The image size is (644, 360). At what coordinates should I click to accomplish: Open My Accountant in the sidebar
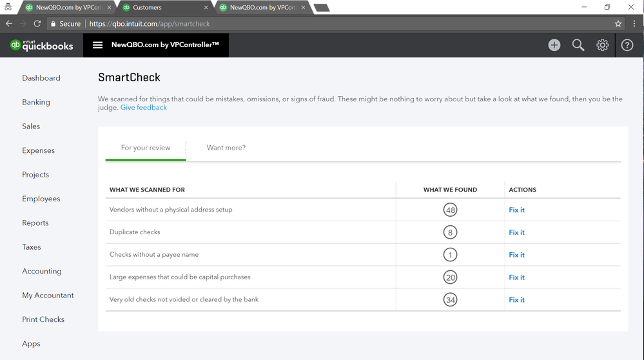[48, 295]
